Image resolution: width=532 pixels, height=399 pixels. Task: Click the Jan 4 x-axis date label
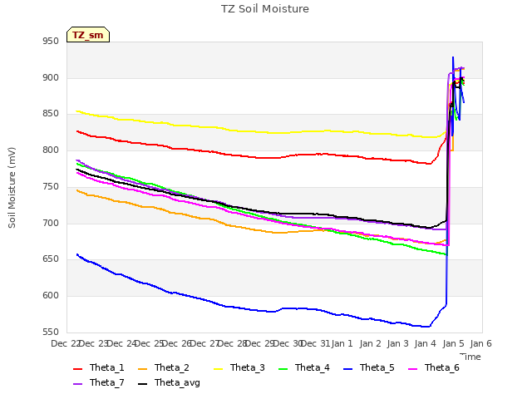426,343
